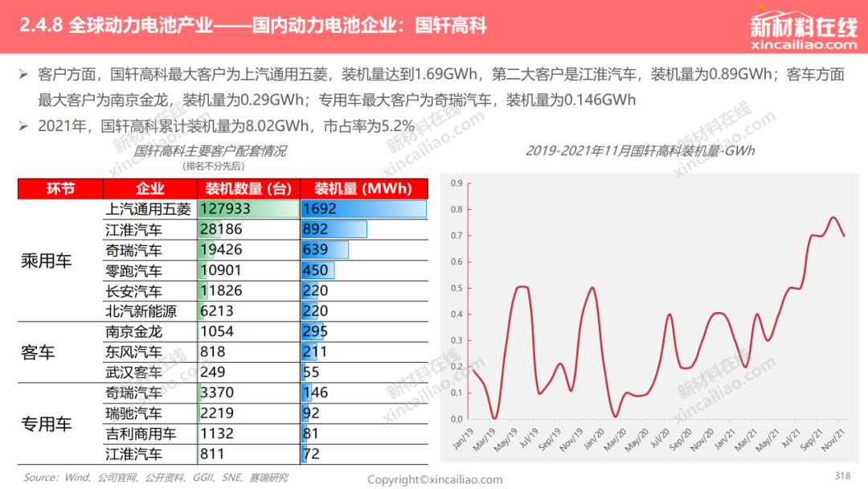Select 江淮汽车 in the 28186 row
This screenshot has width=868, height=489.
click(134, 229)
